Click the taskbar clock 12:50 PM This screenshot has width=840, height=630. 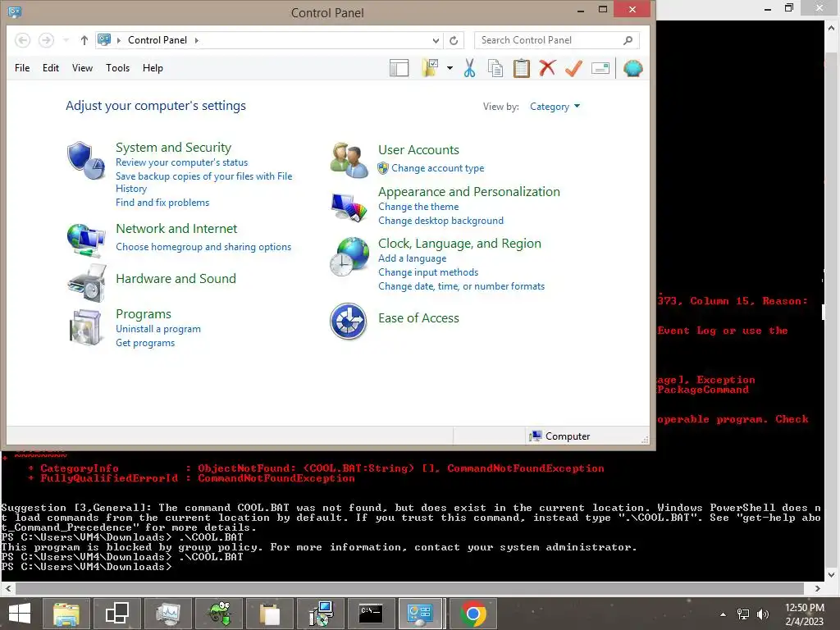804,608
